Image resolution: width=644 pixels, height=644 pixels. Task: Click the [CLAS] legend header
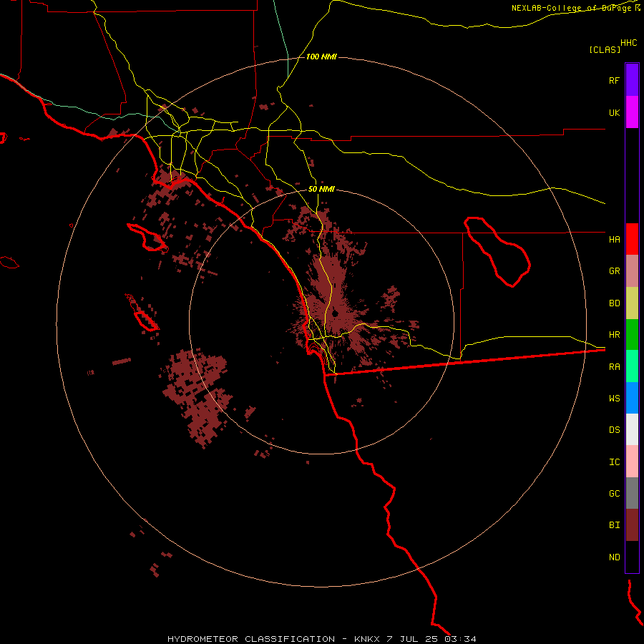[605, 50]
